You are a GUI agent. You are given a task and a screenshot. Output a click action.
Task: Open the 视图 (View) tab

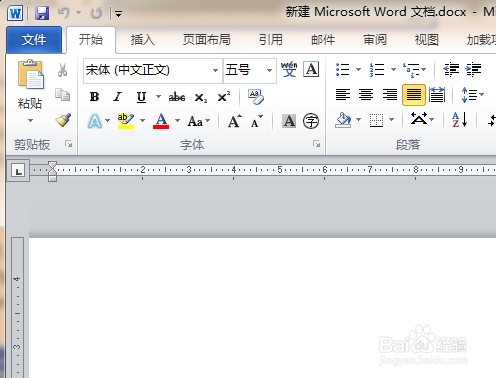[x=427, y=40]
